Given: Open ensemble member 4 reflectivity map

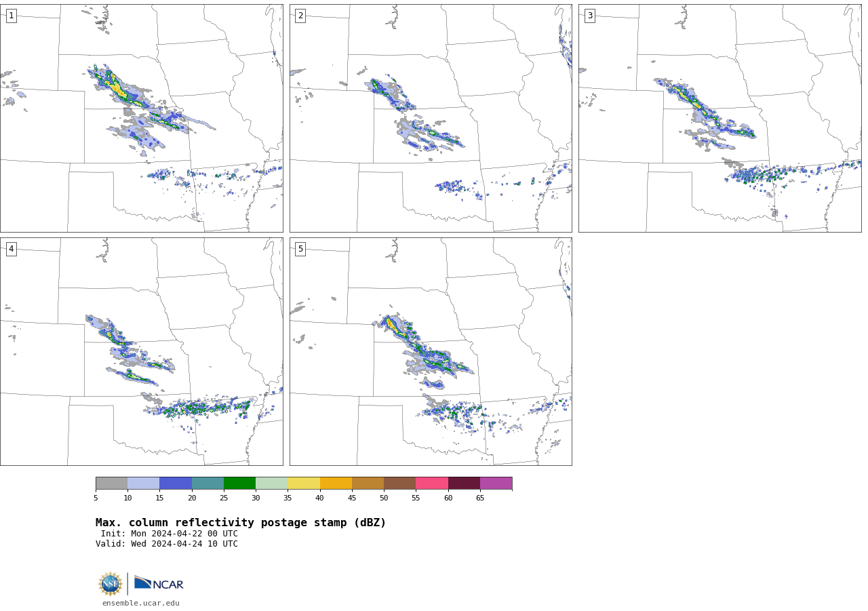Looking at the screenshot, I should 141,351.
